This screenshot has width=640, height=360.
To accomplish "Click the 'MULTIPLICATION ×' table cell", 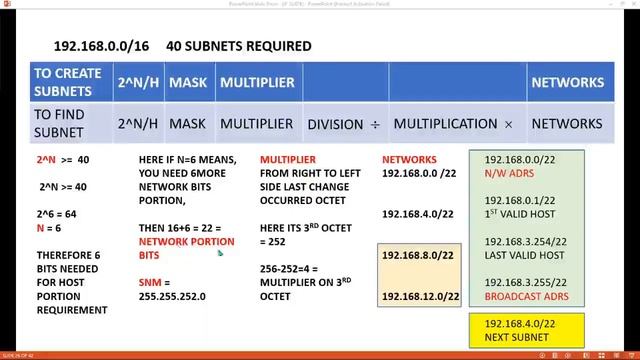I will point(458,123).
